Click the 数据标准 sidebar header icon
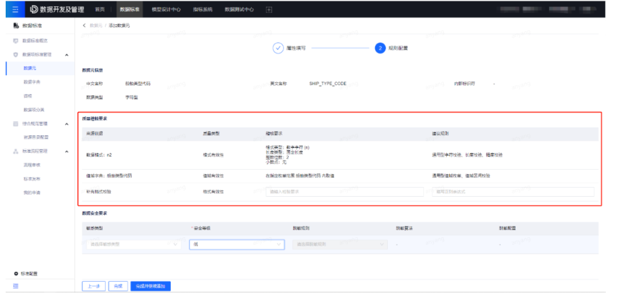The width and height of the screenshot is (644, 296). pos(16,25)
